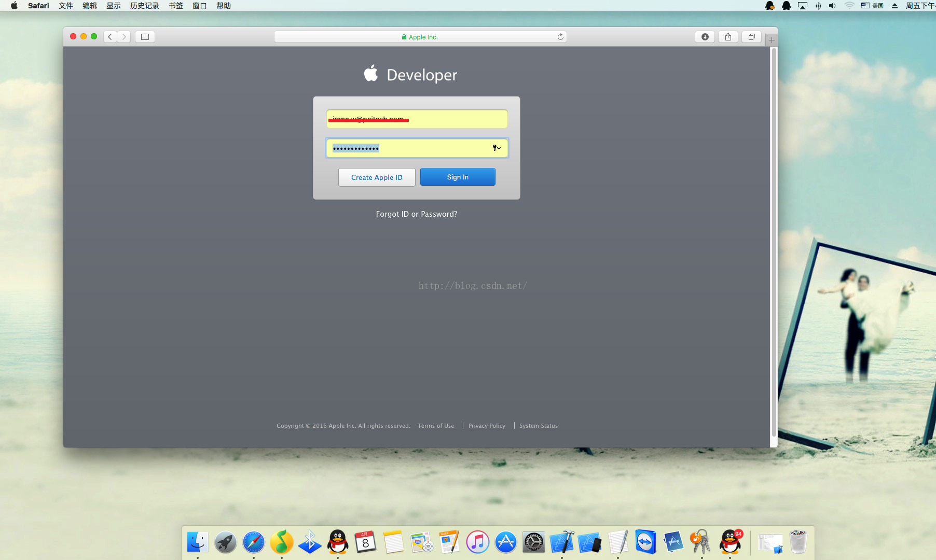Open Launchpad from the Dock

click(x=226, y=542)
